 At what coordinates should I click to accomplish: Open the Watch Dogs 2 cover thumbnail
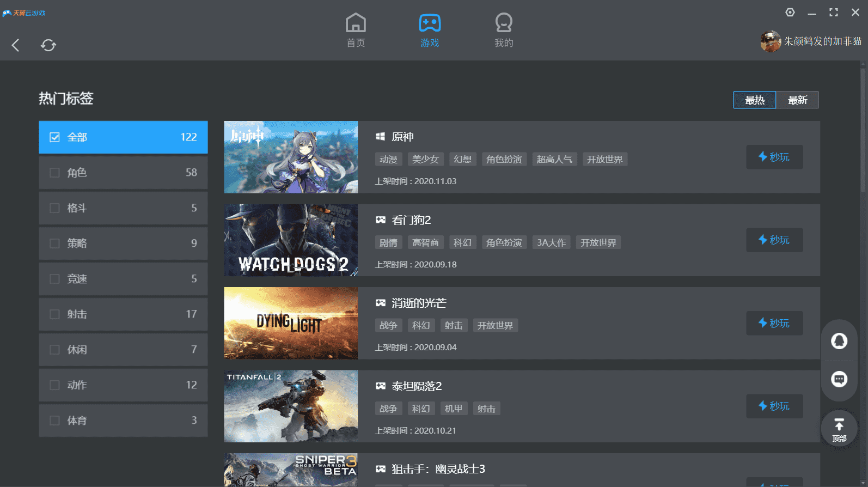291,240
